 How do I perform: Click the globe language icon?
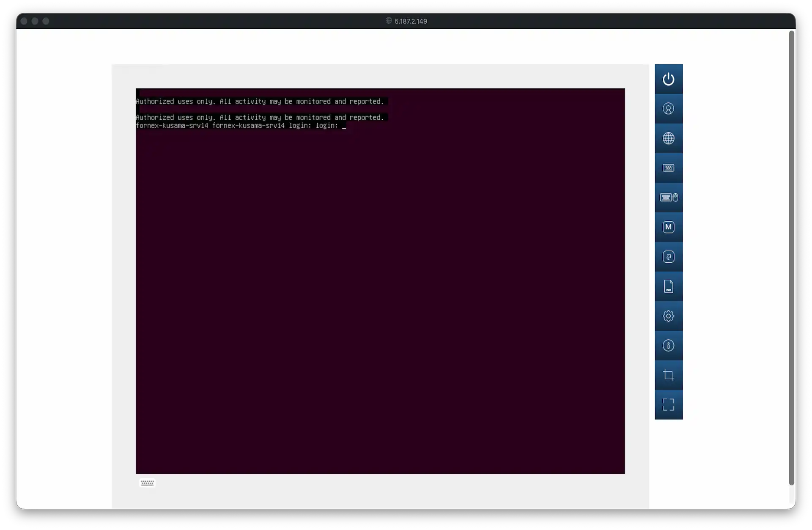[x=668, y=138]
